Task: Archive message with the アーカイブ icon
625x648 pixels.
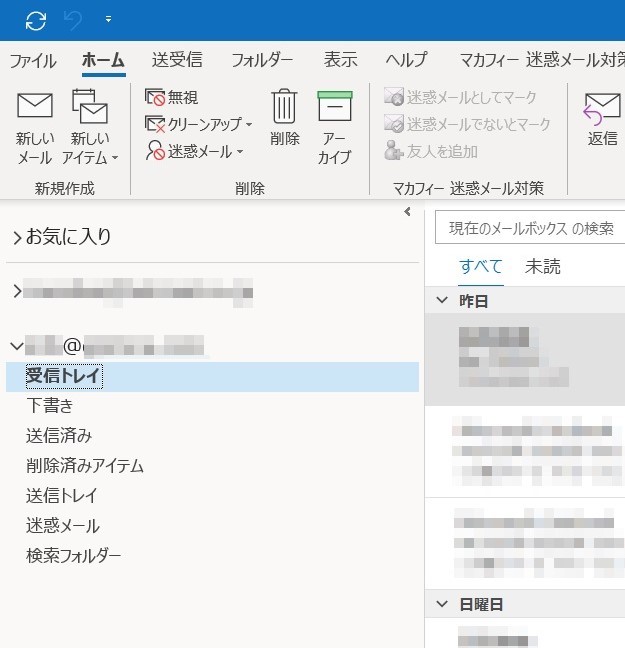Action: point(334,107)
